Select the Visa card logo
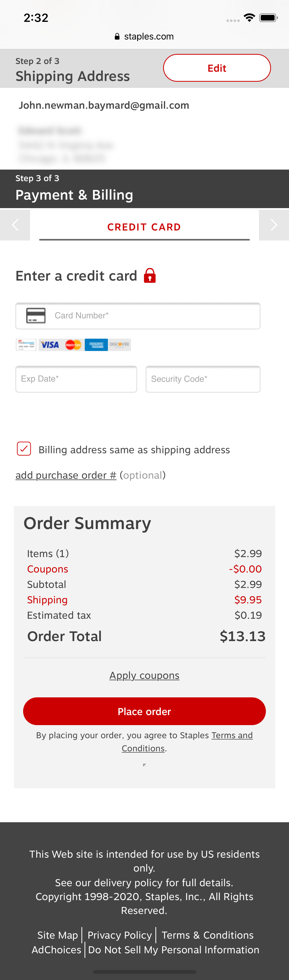289x980 pixels. tap(50, 344)
